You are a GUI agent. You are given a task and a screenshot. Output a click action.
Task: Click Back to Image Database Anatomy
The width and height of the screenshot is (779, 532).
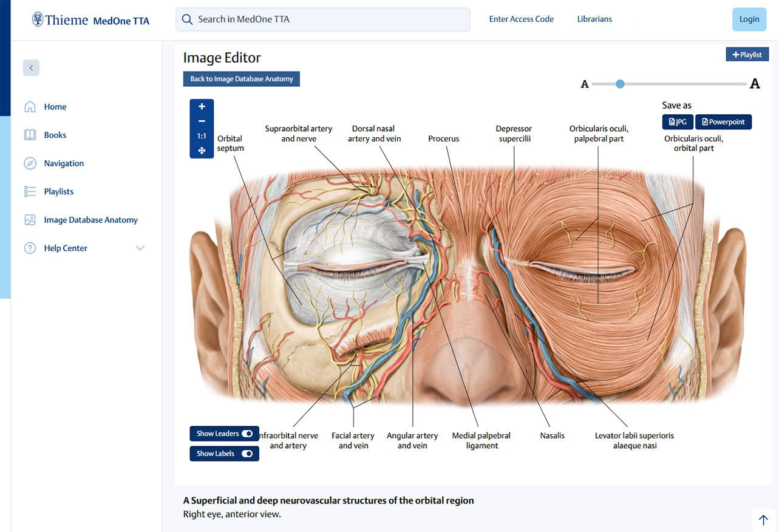click(242, 79)
